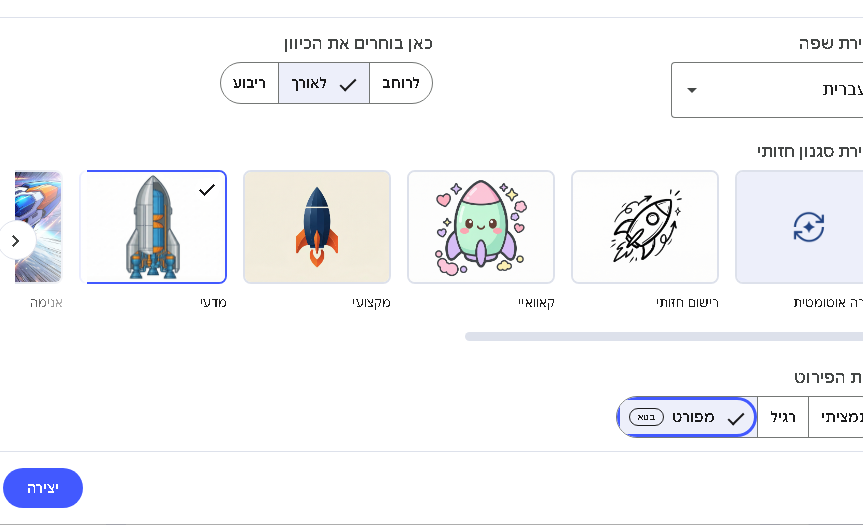Select the regular (רגיל) detail level
This screenshot has height=525, width=863.
(x=783, y=417)
